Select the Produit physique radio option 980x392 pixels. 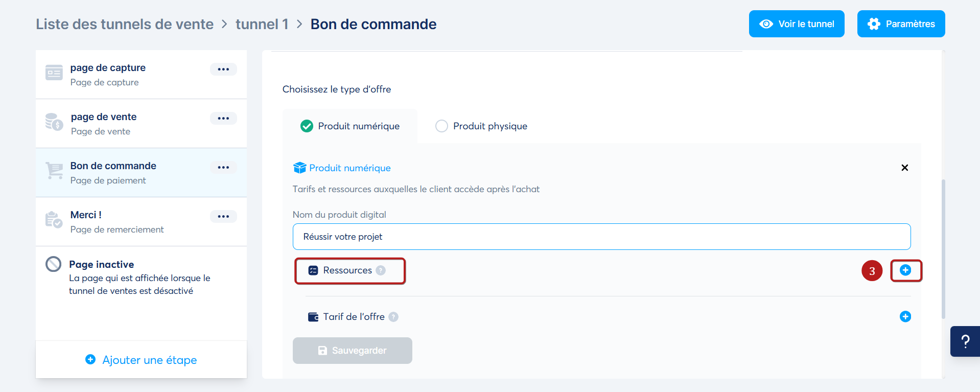click(x=441, y=126)
